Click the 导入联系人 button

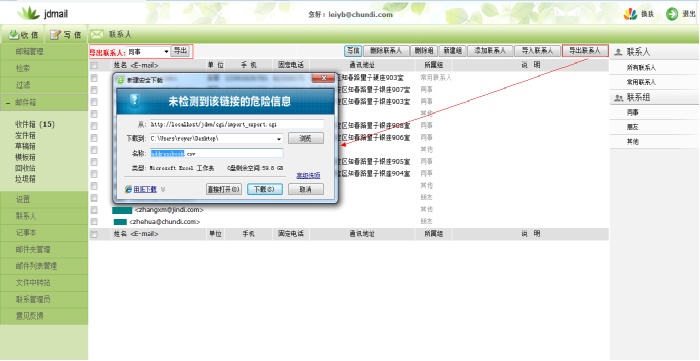[x=537, y=51]
